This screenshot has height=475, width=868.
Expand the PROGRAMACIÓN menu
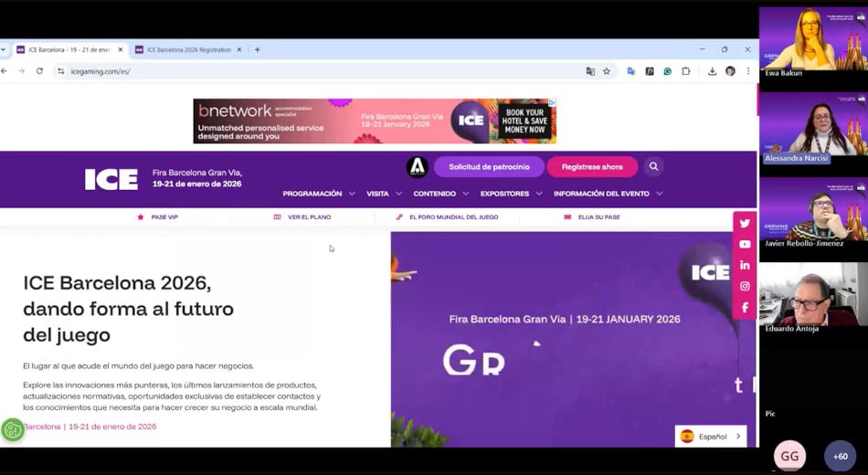pyautogui.click(x=318, y=194)
